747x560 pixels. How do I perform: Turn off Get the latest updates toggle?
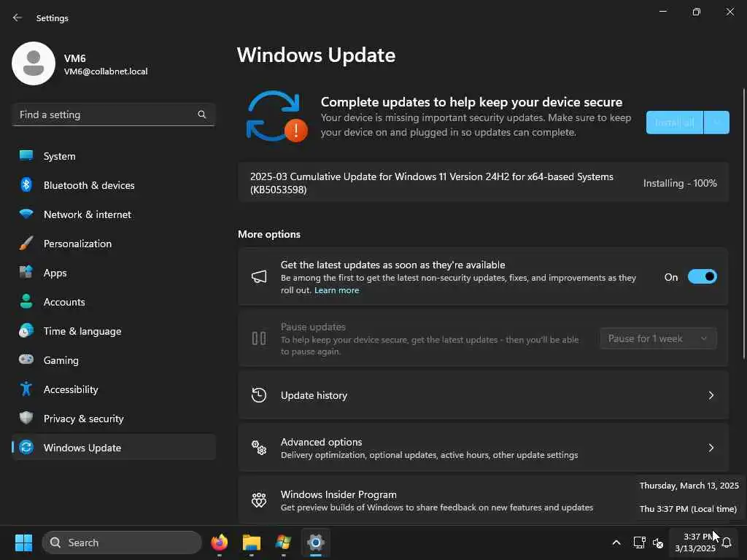pyautogui.click(x=703, y=276)
